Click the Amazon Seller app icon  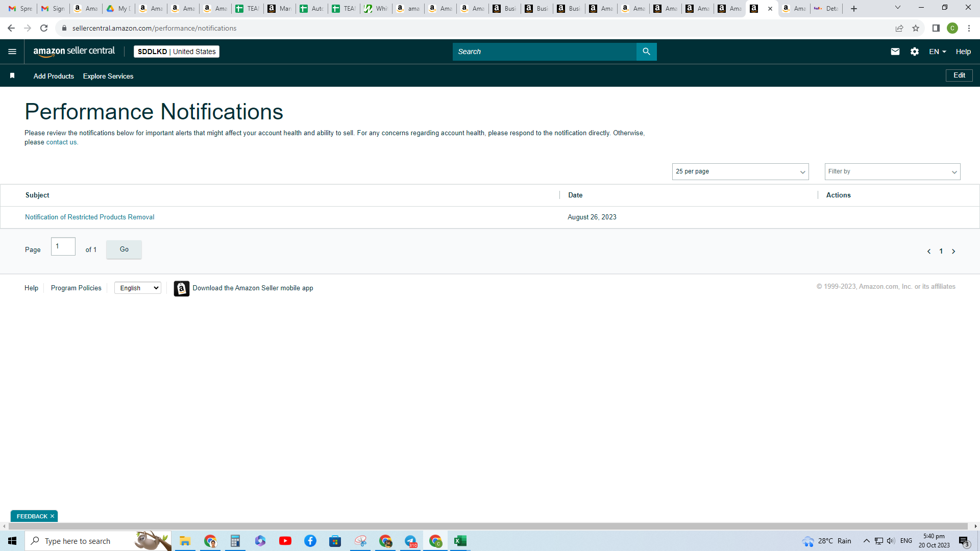[x=181, y=288]
